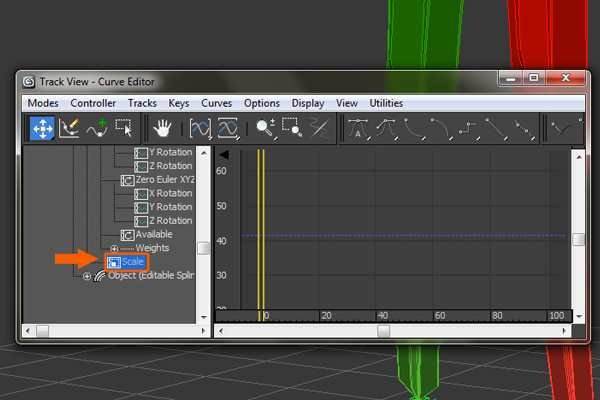Click controller list scroll up arrow
This screenshot has width=600, height=400.
(x=204, y=153)
